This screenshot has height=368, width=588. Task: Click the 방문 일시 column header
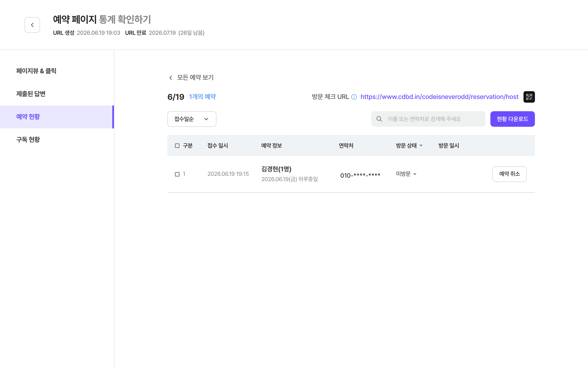pos(449,146)
